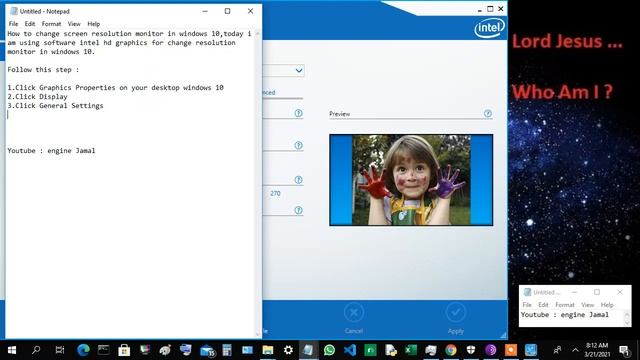
Task: Open Edit menu in small Notepad window
Action: tap(543, 304)
